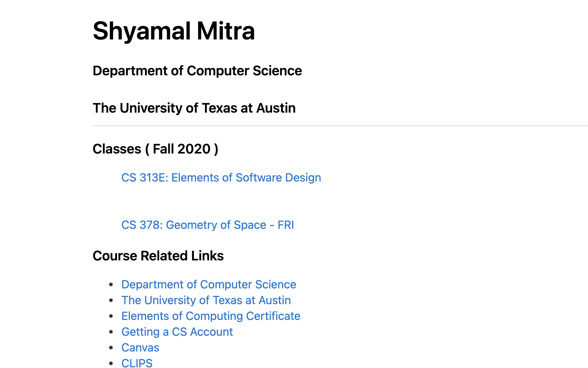Click the Getting a CS Account link
The image size is (588, 368).
click(x=177, y=332)
